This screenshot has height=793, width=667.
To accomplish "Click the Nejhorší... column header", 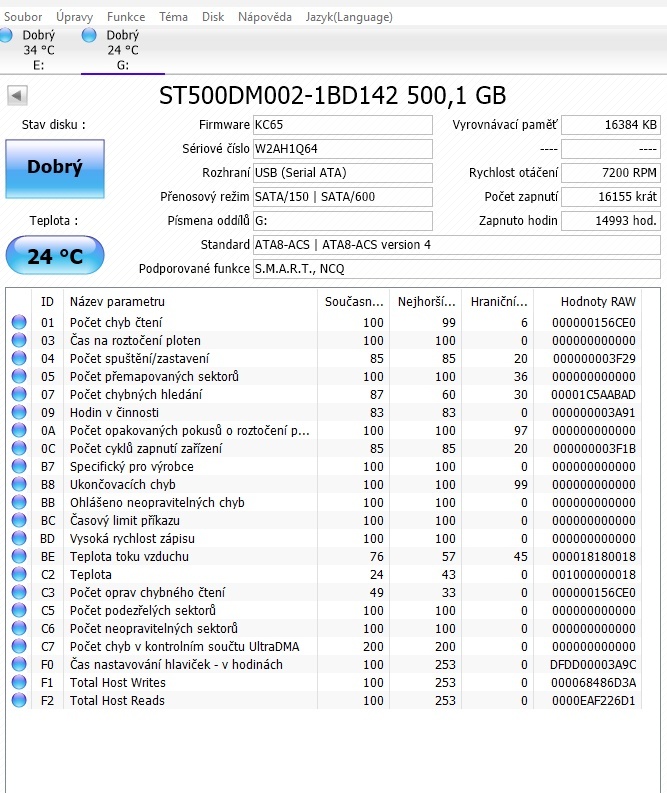I will (426, 302).
